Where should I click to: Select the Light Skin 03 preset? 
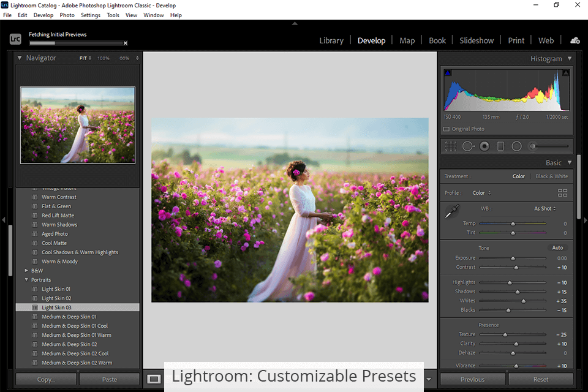77,307
